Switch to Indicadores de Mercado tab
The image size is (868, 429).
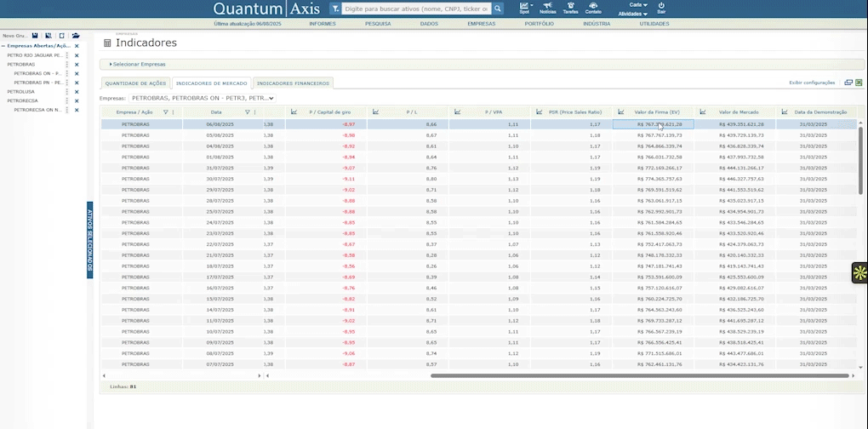point(211,83)
